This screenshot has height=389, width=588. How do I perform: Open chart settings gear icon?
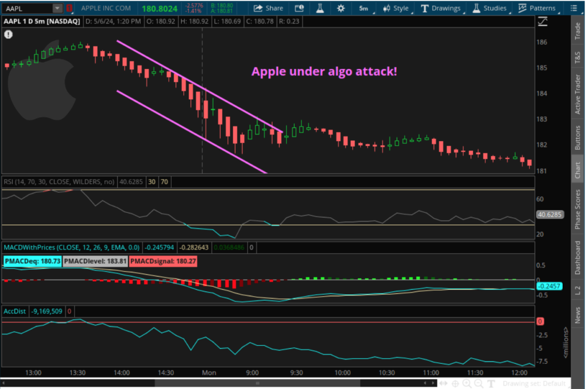click(x=341, y=8)
